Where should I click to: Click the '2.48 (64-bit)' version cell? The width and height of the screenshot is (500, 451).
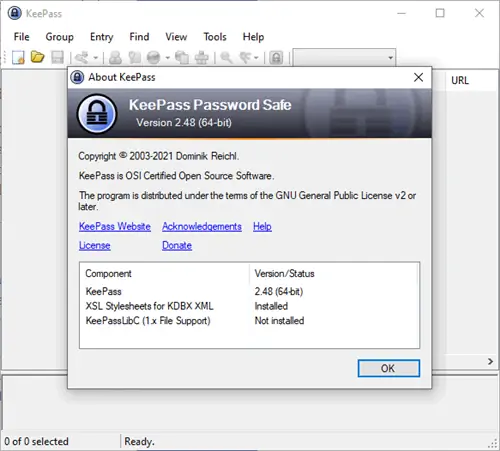pos(279,291)
